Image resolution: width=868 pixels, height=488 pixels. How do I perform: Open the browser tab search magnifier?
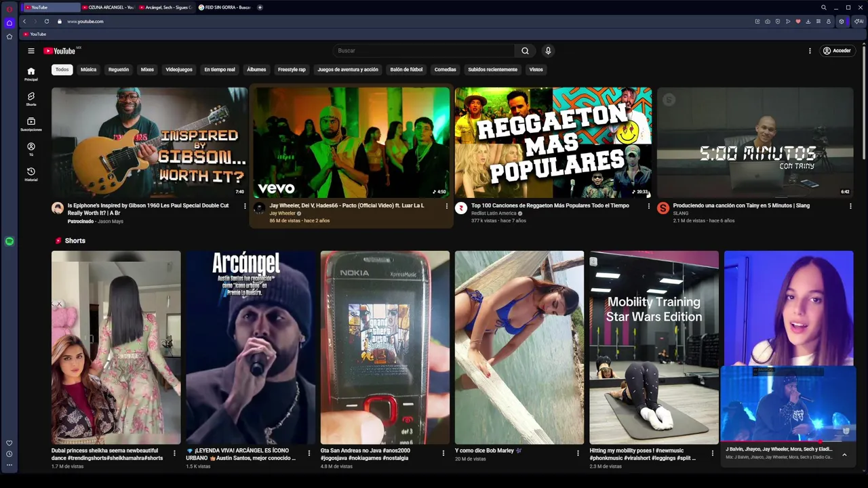click(x=824, y=7)
